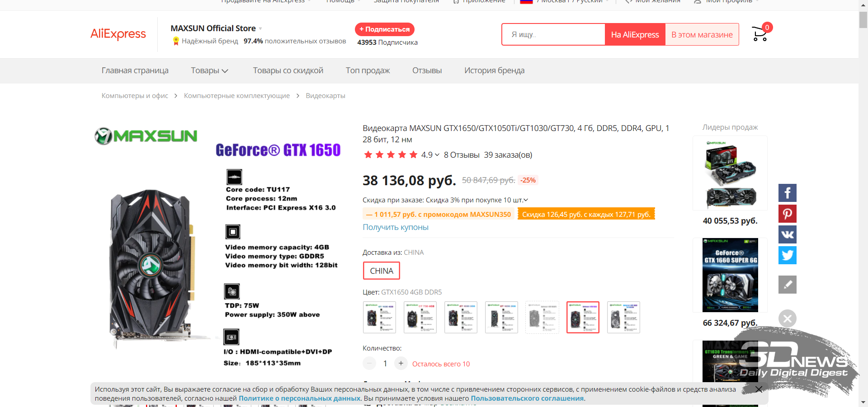Open История бренда tab
Screen dimensions: 868x407
494,70
